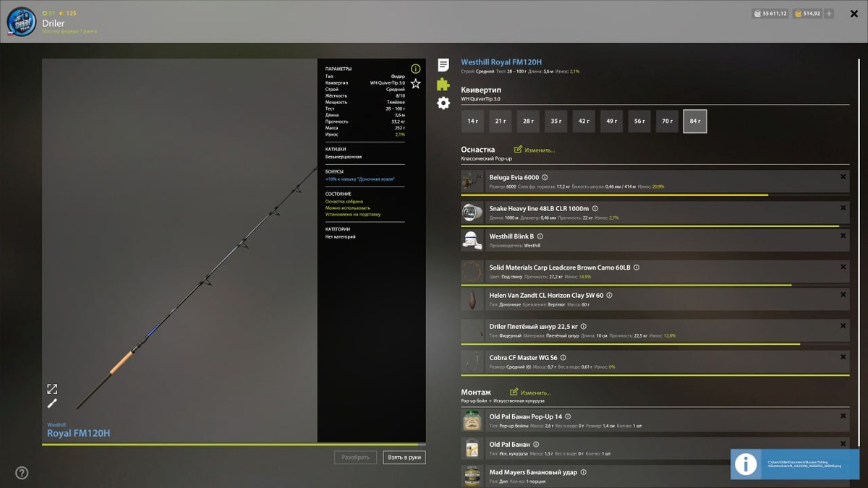Screen dimensions: 868x488
Task: Click the Helen Van Zandt sinker thumbnail
Action: (x=472, y=300)
